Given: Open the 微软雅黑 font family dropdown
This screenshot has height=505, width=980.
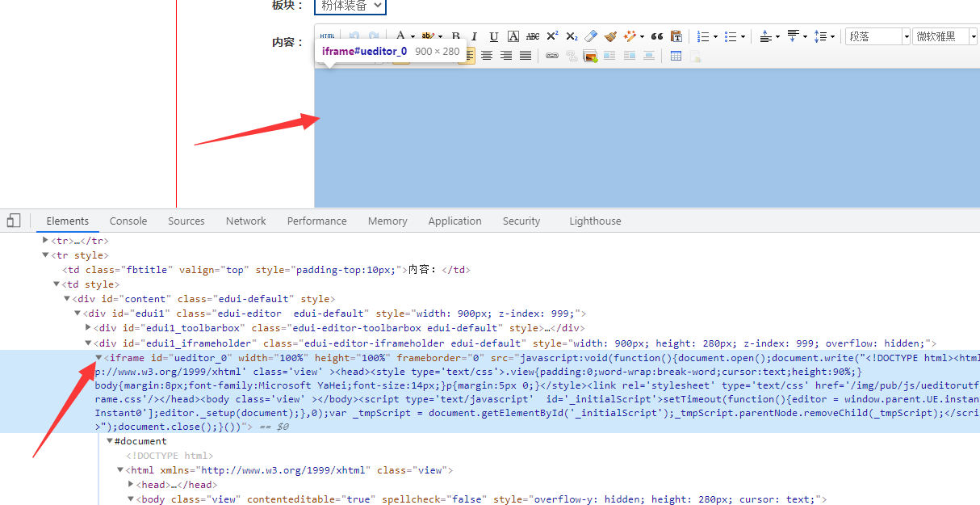Looking at the screenshot, I should tap(943, 36).
